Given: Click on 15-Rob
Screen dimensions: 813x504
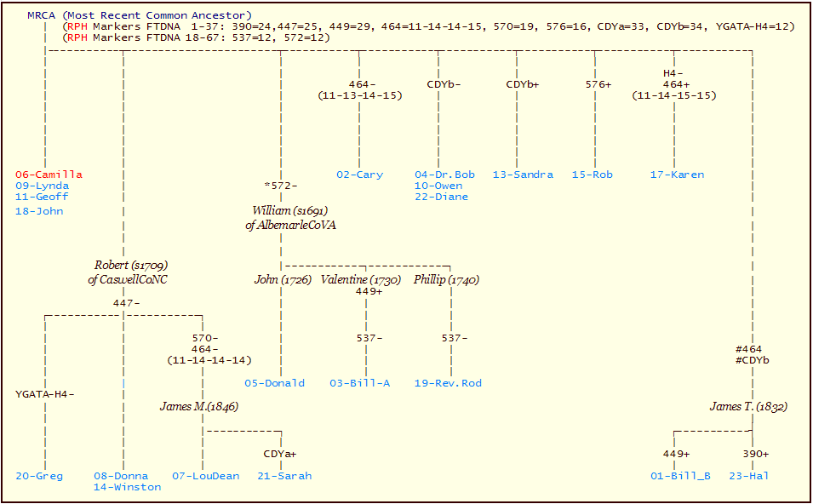Looking at the screenshot, I should (593, 175).
